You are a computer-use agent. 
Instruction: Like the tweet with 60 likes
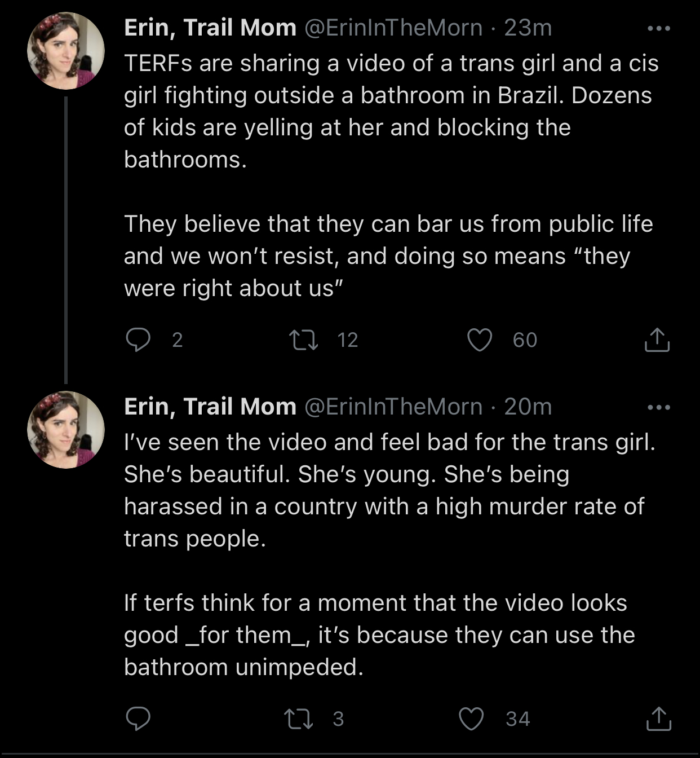click(480, 340)
